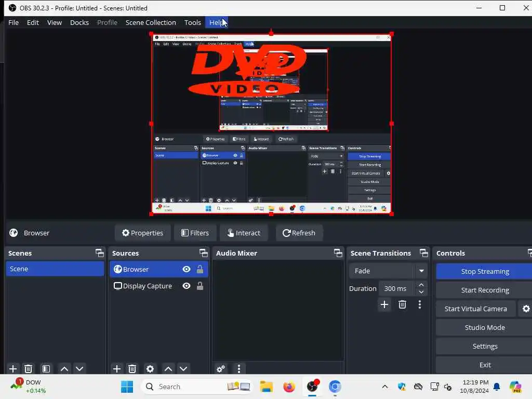
Task: Toggle lock on Browser source
Action: (200, 269)
